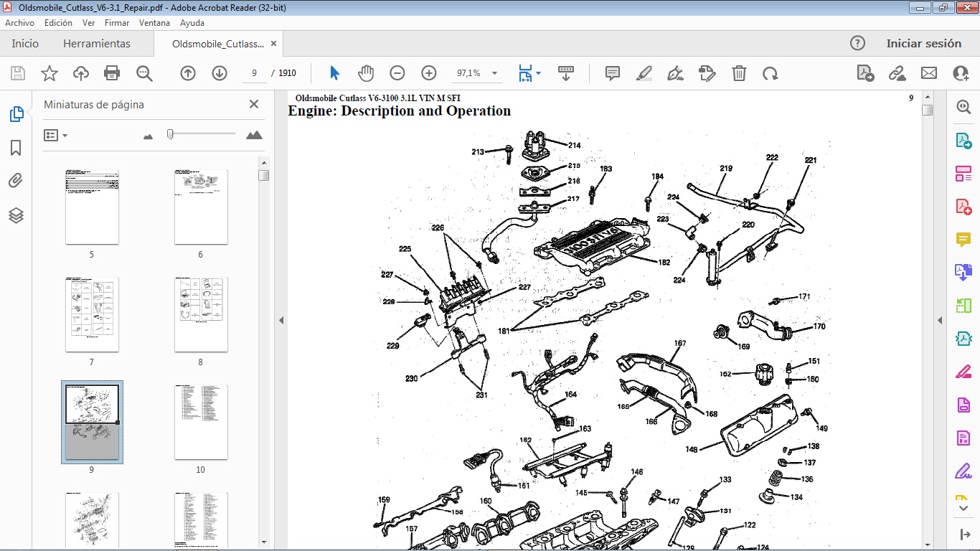Switch to the Inicio tab
This screenshot has width=980, height=551.
(25, 43)
